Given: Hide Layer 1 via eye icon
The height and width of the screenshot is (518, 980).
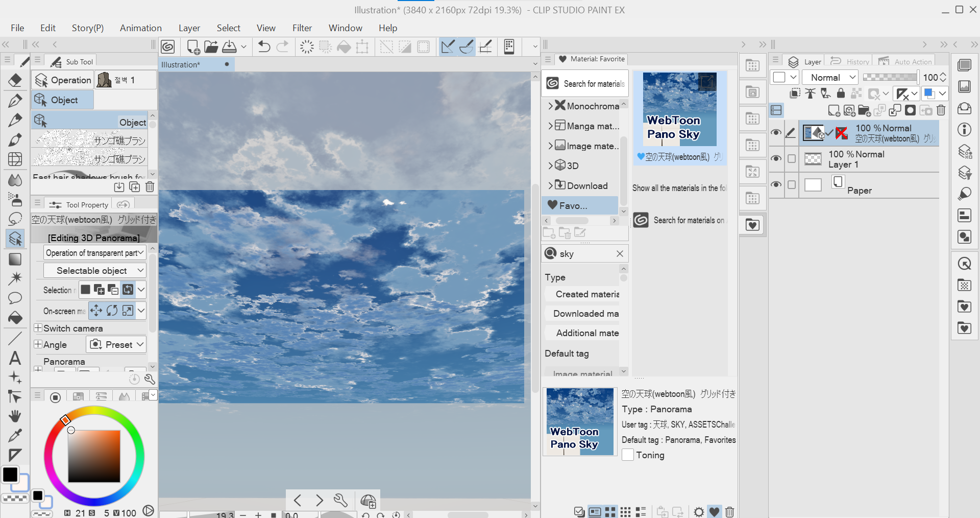Looking at the screenshot, I should [776, 158].
